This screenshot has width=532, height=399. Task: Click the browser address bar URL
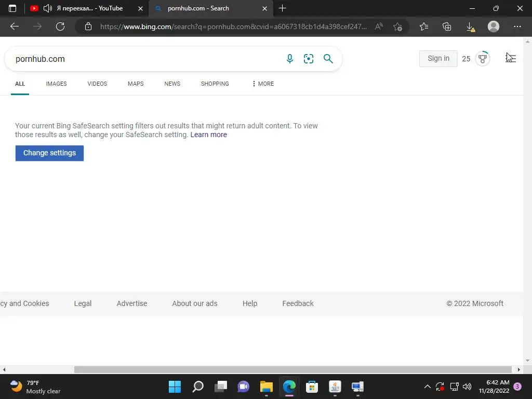pos(233,26)
